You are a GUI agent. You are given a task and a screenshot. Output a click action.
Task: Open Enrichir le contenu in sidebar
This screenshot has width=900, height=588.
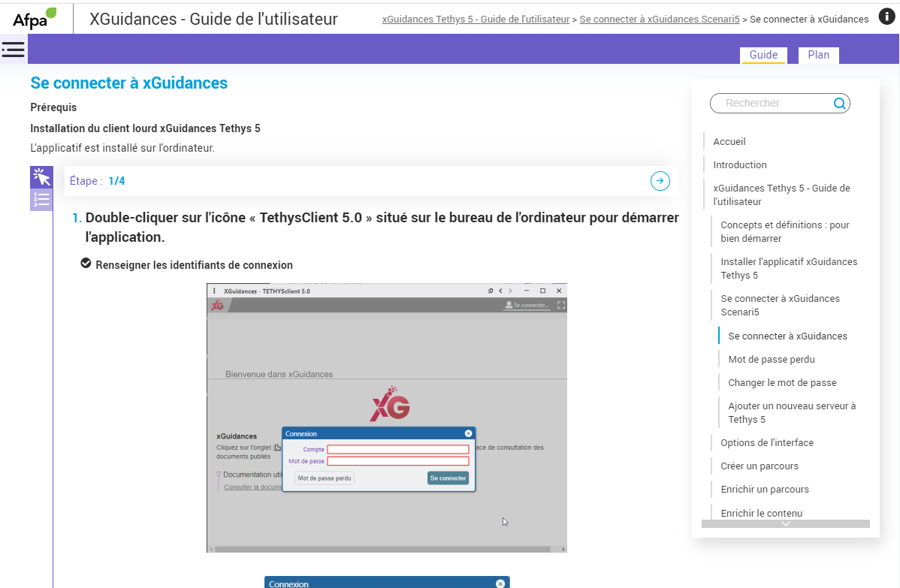tap(761, 514)
